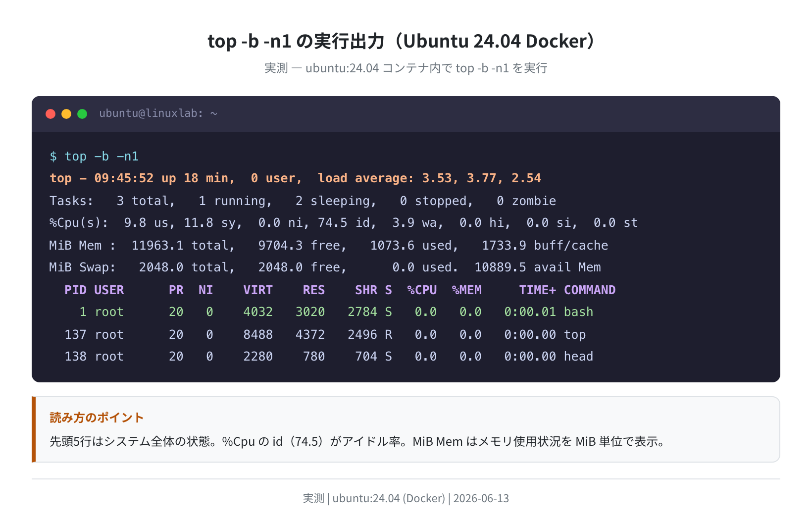
Task: Click the "1073.6 used" memory value
Action: pos(411,246)
